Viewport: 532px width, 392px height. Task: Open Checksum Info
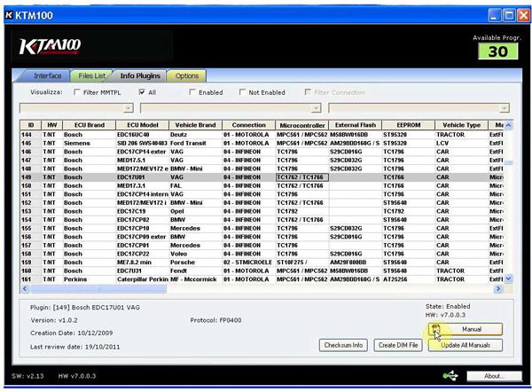click(343, 345)
